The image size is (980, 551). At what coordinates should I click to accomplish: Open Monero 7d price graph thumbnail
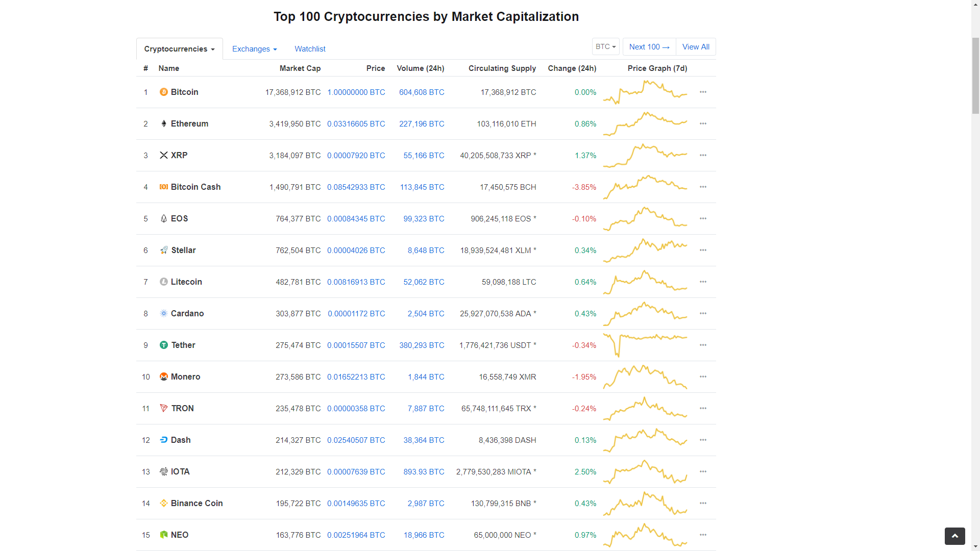645,377
